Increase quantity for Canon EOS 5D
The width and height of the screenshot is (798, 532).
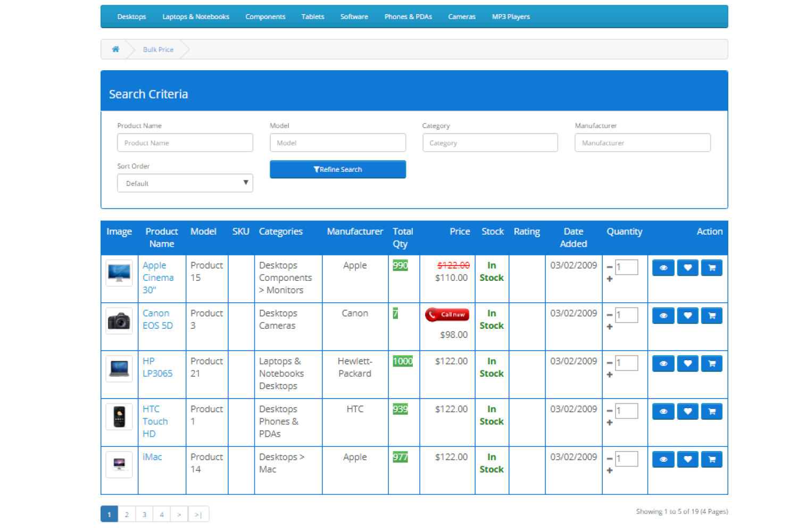(610, 327)
